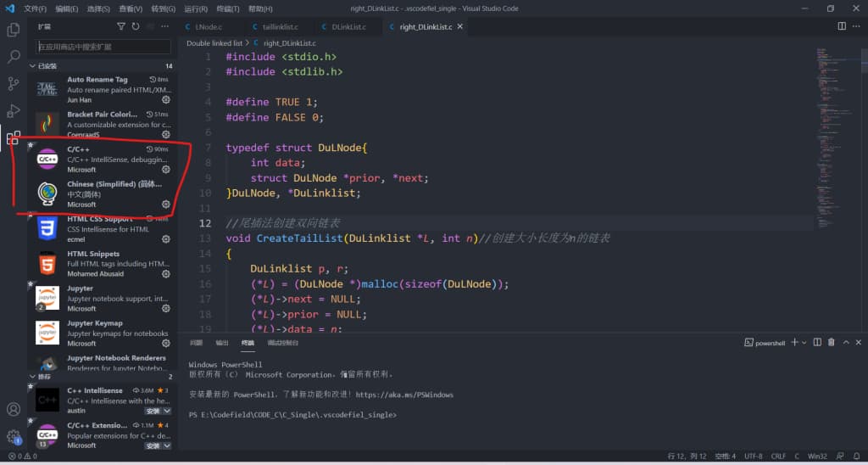The image size is (868, 465).
Task: Open settings gear for C/C++ extension
Action: 165,170
